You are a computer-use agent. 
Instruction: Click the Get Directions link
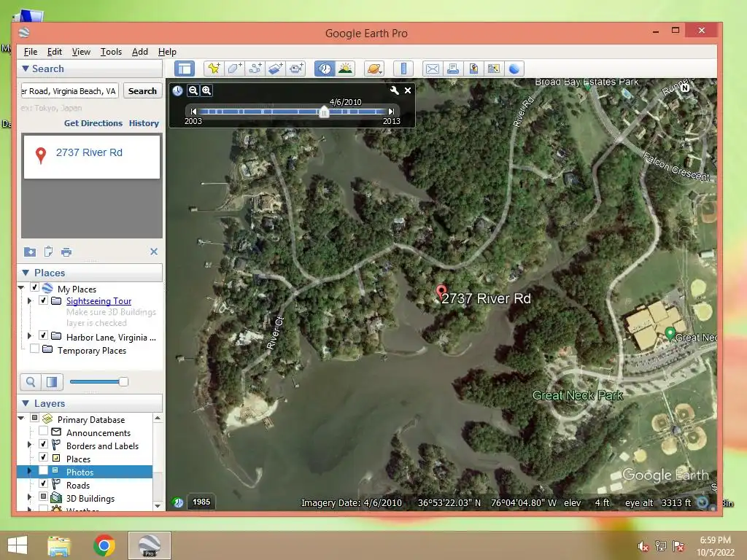click(93, 122)
